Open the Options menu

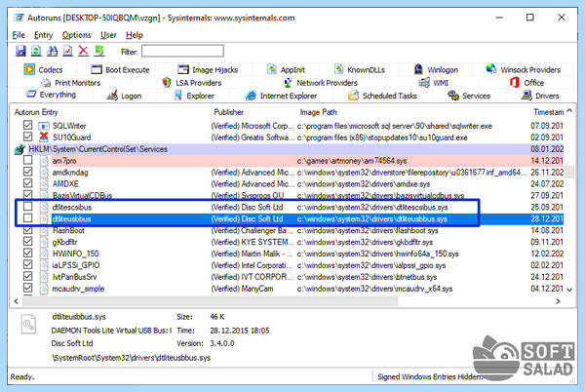[x=76, y=35]
